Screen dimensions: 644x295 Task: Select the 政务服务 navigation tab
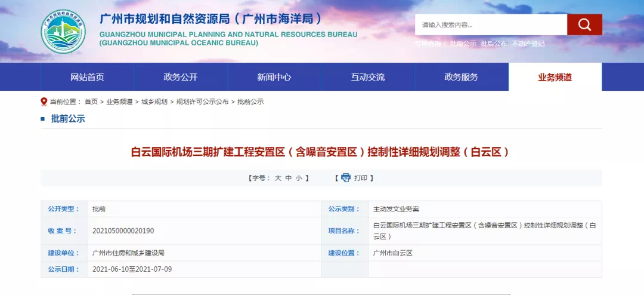click(462, 77)
